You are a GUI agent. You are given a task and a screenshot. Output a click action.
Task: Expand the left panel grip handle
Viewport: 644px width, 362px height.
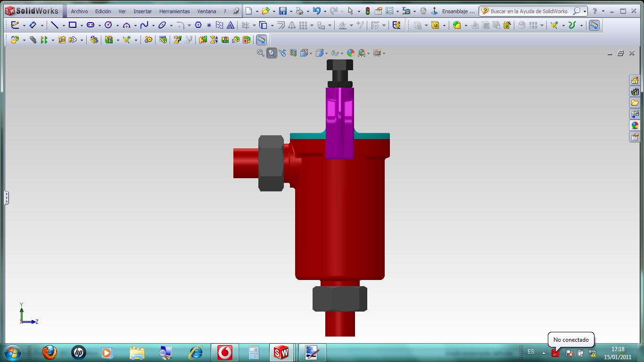pos(7,197)
